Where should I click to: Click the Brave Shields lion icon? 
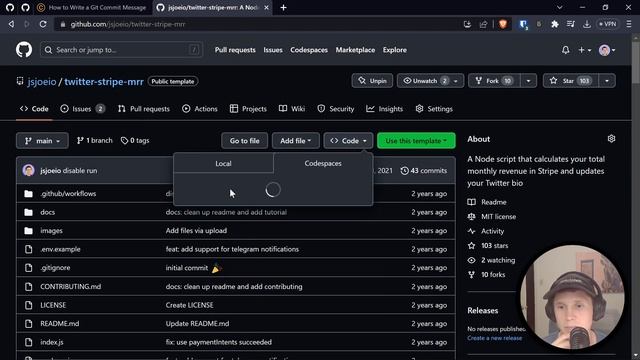click(503, 24)
